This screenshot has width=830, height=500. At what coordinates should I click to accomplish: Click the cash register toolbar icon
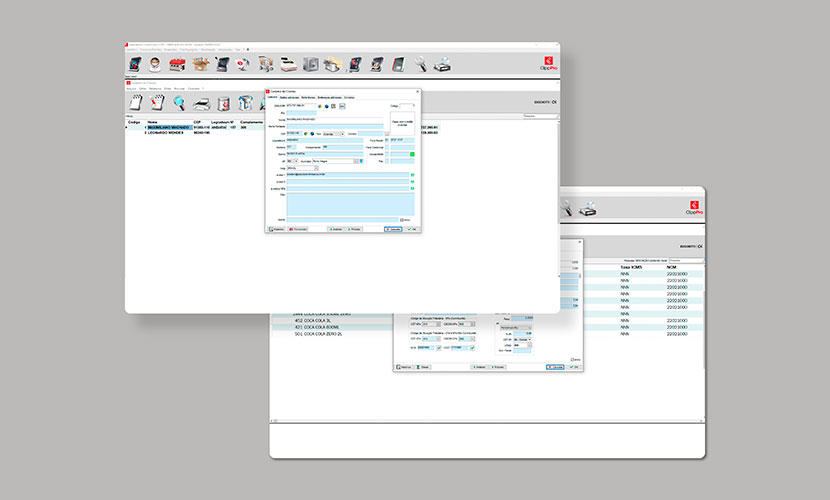[288, 64]
